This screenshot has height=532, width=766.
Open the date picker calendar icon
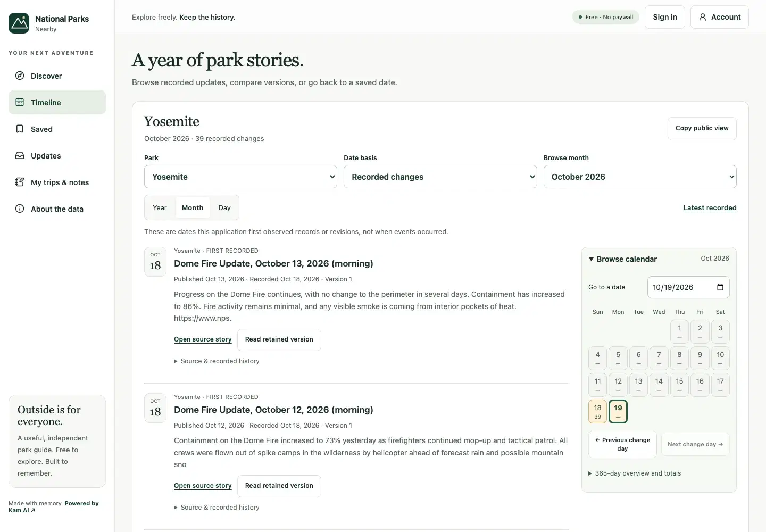pos(720,287)
